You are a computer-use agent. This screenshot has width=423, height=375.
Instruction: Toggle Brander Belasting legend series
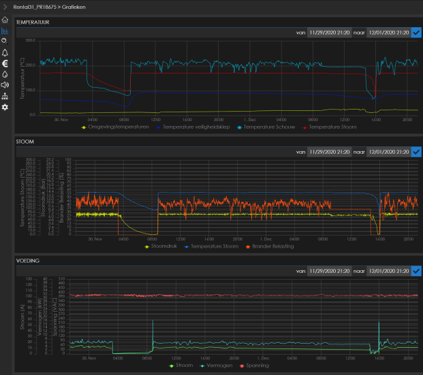[270, 246]
